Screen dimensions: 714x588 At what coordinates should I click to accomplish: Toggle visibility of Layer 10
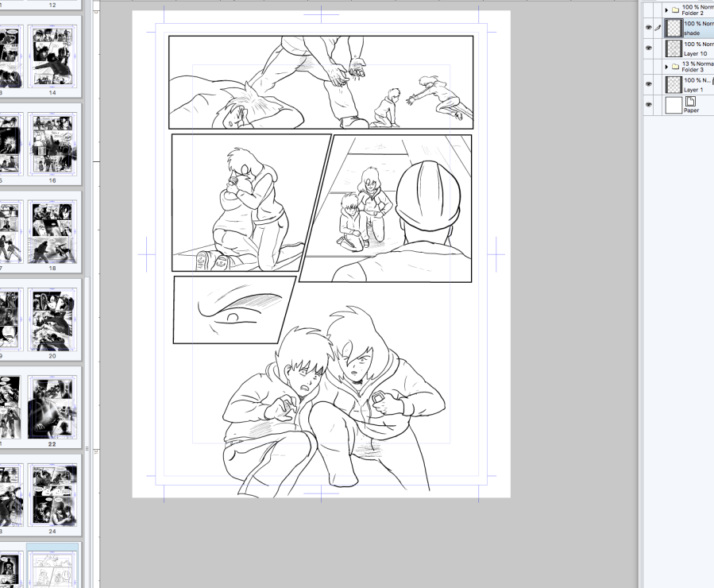point(649,48)
